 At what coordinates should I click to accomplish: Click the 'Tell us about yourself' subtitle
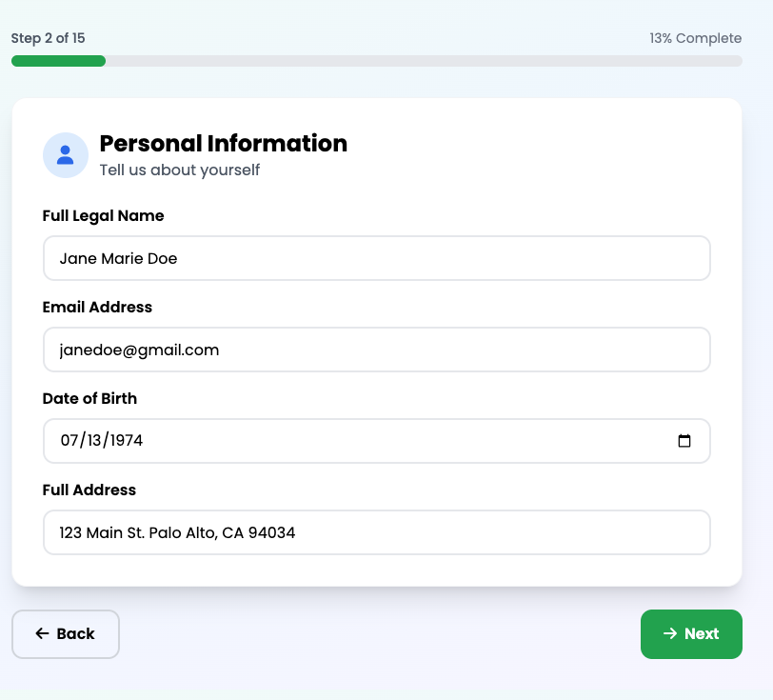[179, 170]
